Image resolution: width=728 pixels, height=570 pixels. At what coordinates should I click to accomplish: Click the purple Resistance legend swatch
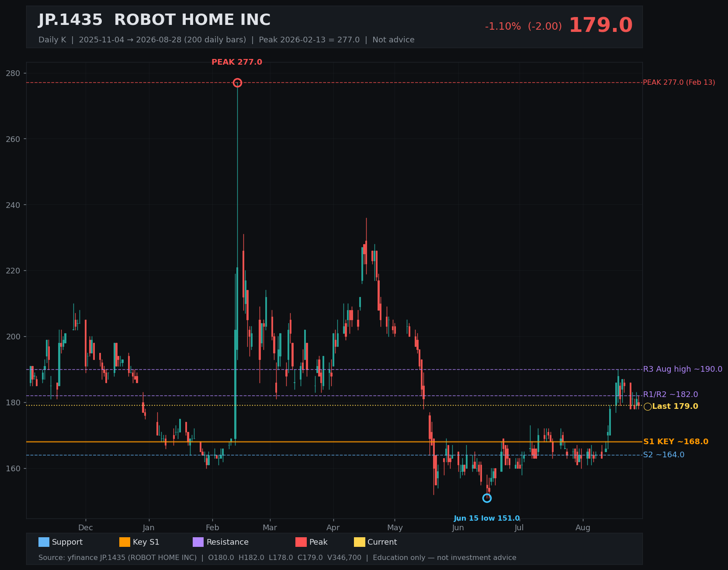[x=198, y=542]
